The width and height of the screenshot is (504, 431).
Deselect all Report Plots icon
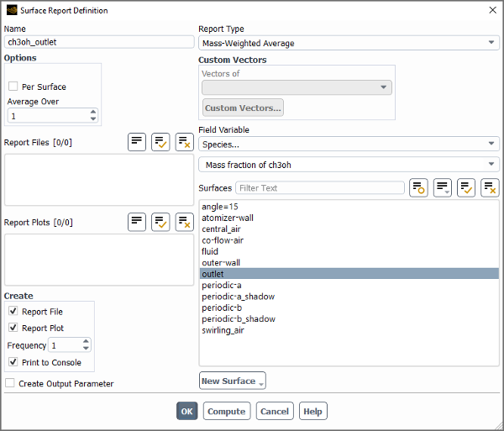pyautogui.click(x=184, y=222)
